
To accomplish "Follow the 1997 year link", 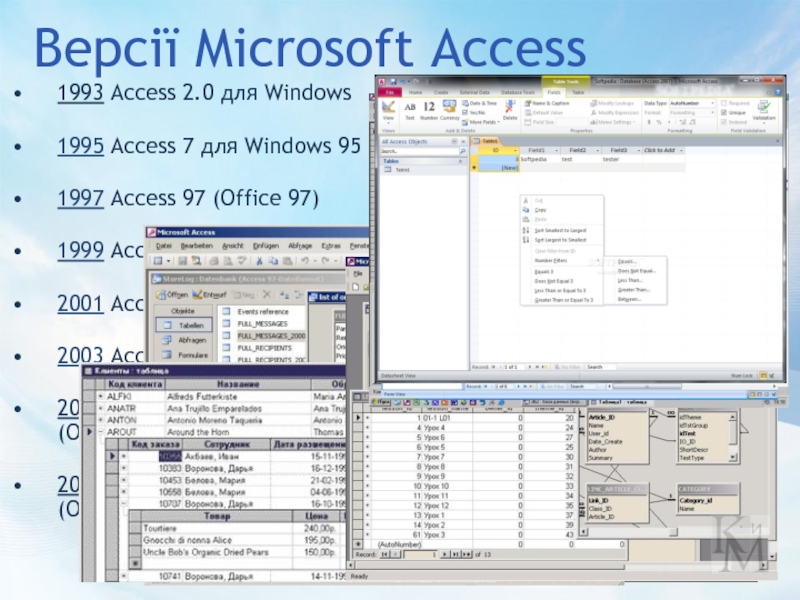I will (81, 198).
